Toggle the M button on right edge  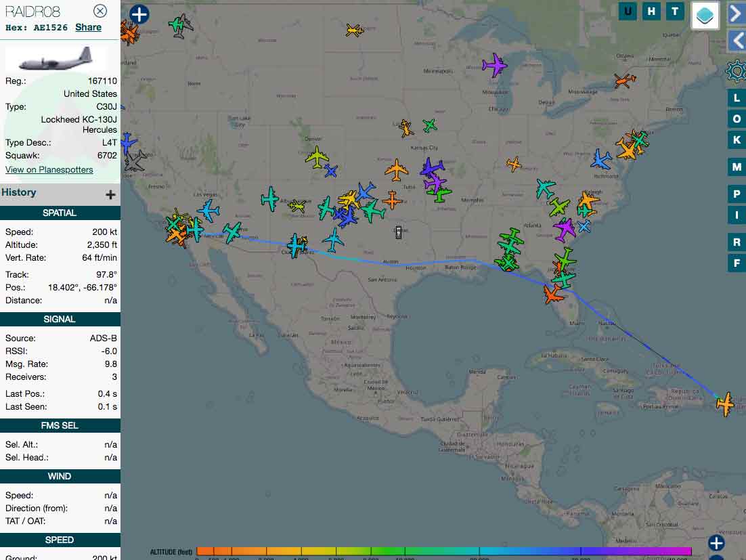point(737,167)
